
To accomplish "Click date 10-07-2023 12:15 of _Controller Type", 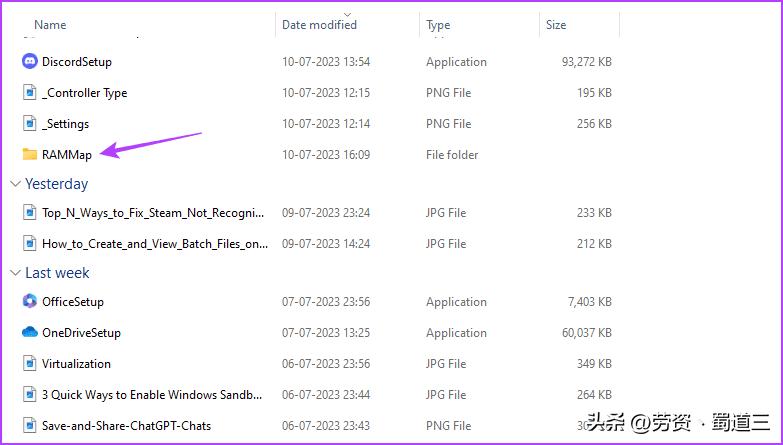I will [x=326, y=93].
